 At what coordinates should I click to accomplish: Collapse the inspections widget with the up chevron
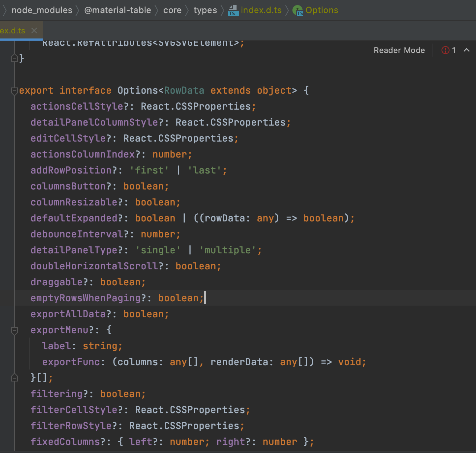[x=467, y=50]
